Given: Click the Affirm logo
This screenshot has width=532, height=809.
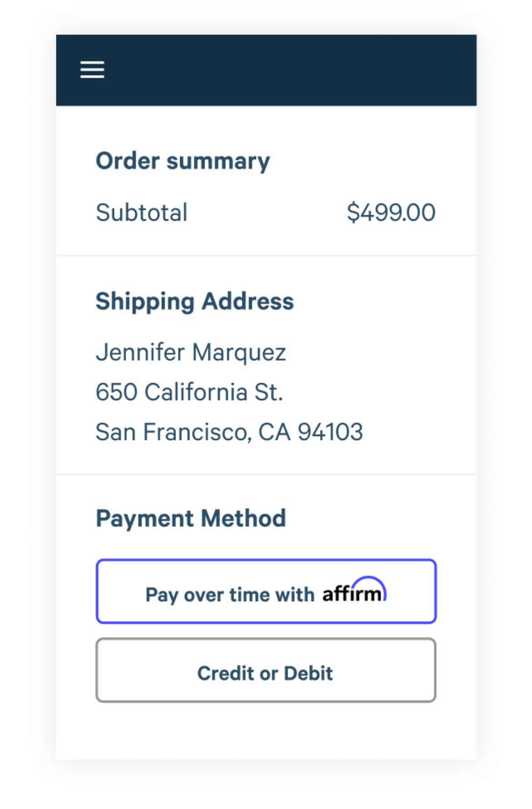Looking at the screenshot, I should pos(354,591).
